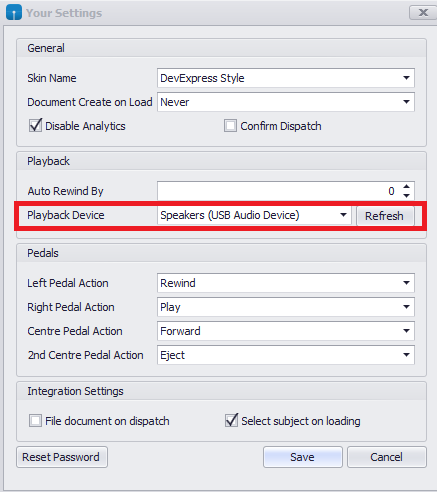Screen dimensions: 437x492
Task: Increase Auto Rewind By with up arrow
Action: [406, 187]
